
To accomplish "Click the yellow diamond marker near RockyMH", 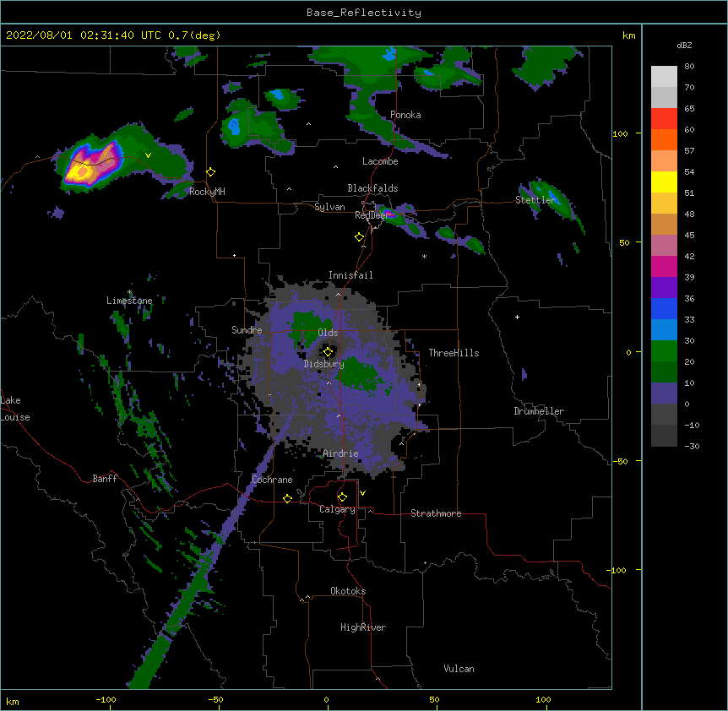I will click(211, 172).
